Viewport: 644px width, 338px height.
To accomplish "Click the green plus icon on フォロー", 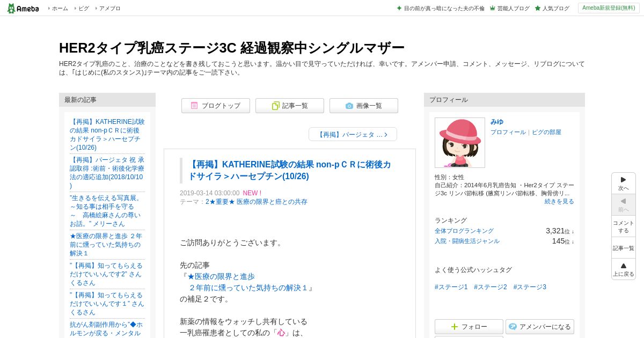I will click(455, 327).
